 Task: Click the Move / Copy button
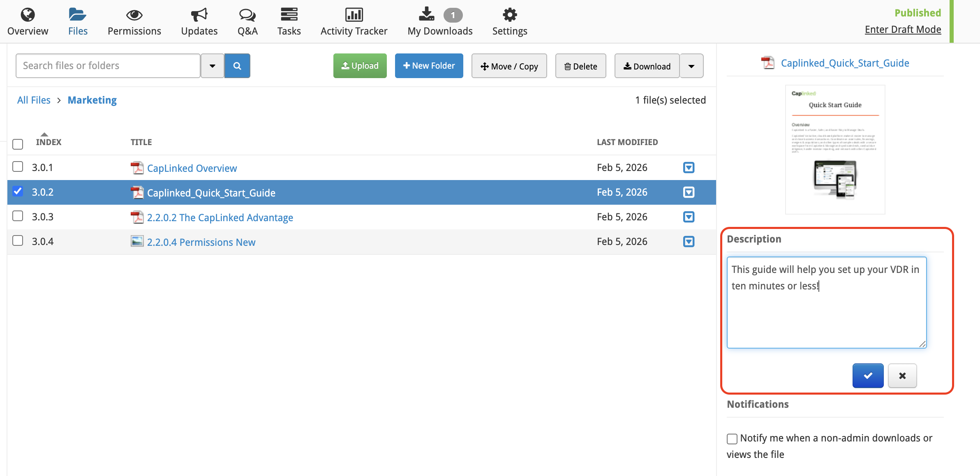(x=509, y=66)
